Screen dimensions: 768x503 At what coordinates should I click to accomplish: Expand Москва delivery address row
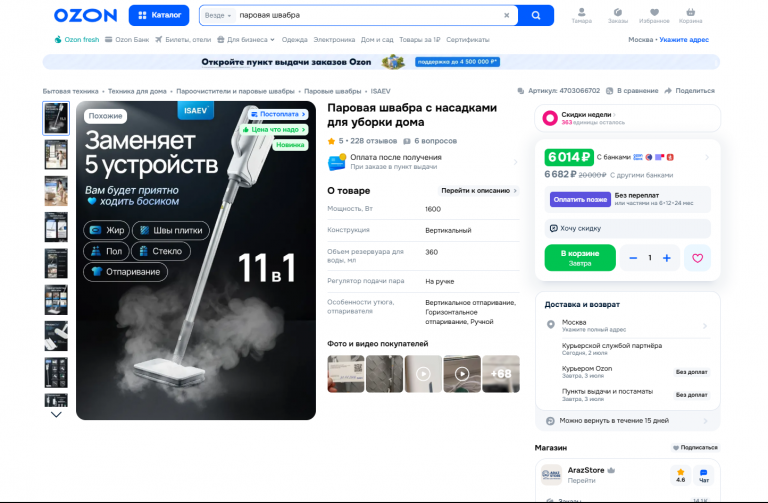(x=627, y=325)
